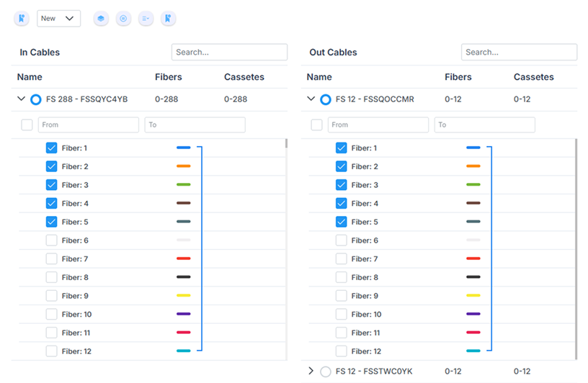The height and width of the screenshot is (383, 588).
Task: Click Fiber: 8 label in In Cables
Action: tap(75, 277)
